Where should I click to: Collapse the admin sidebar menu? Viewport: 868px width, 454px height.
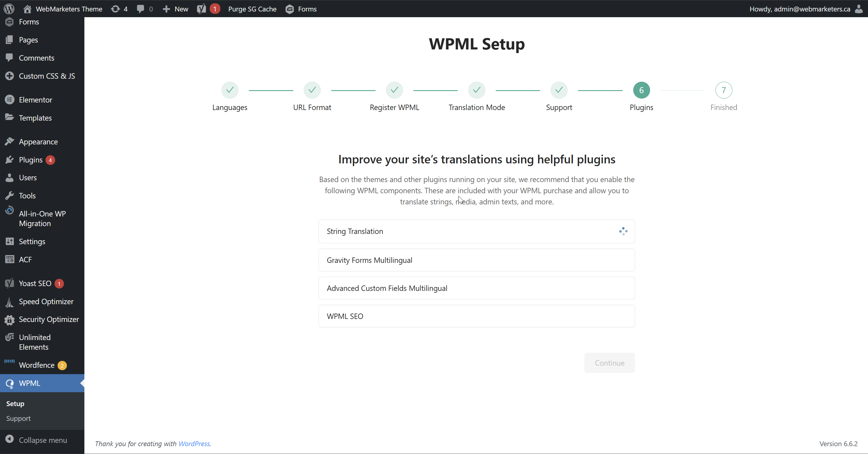point(42,440)
